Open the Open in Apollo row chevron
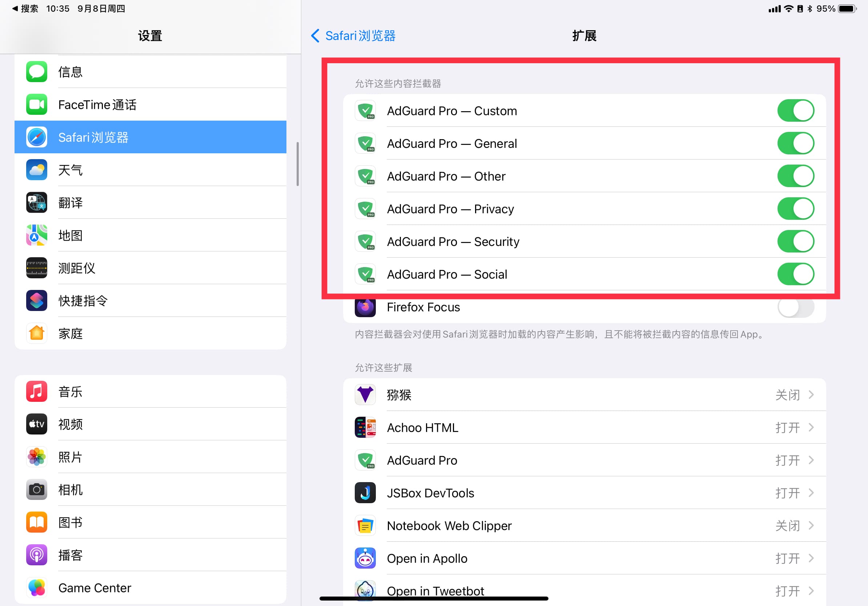868x606 pixels. click(811, 558)
